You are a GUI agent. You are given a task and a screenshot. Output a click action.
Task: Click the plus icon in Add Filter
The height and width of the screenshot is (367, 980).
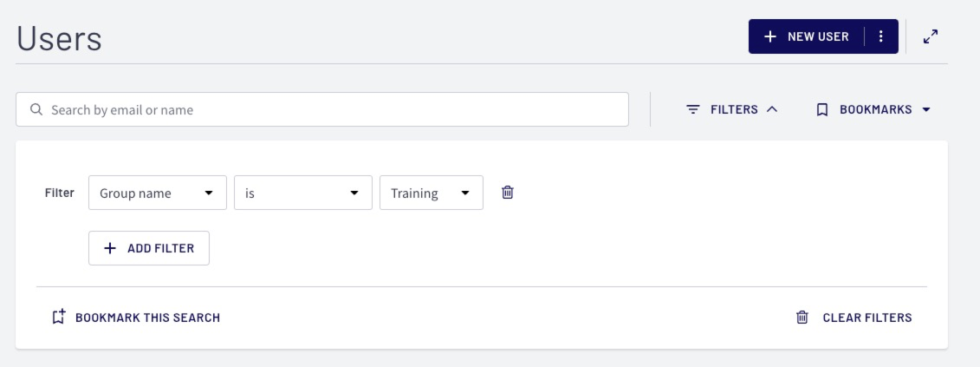110,248
